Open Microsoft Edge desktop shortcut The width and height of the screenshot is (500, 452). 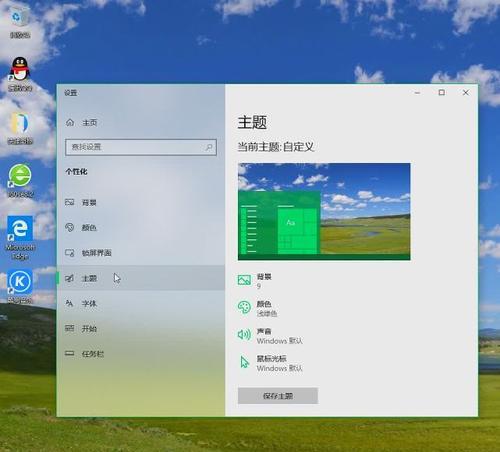click(x=20, y=237)
